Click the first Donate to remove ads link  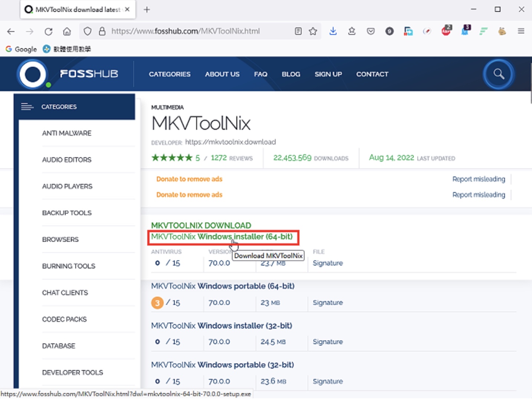pos(189,179)
